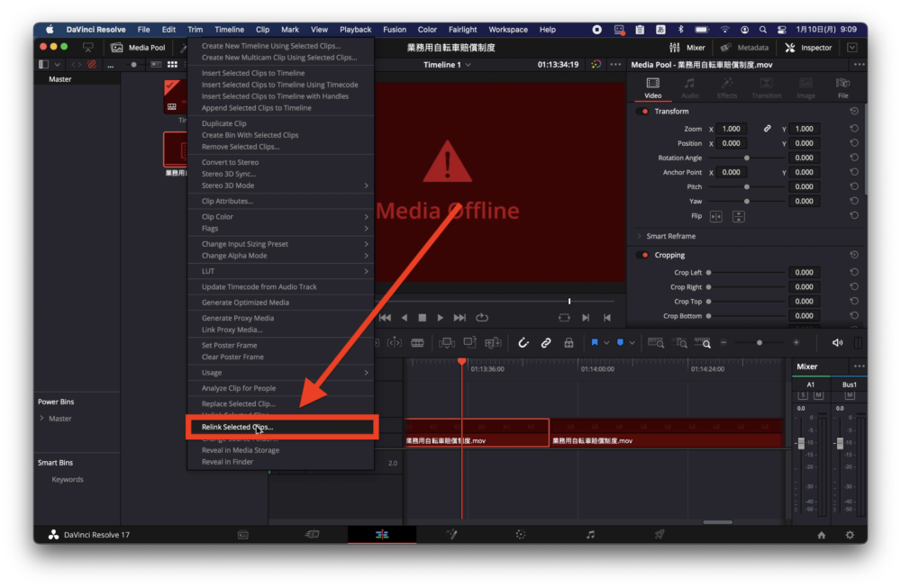Click the red unlinked-media chain icon
The width and height of the screenshot is (901, 588).
91,64
